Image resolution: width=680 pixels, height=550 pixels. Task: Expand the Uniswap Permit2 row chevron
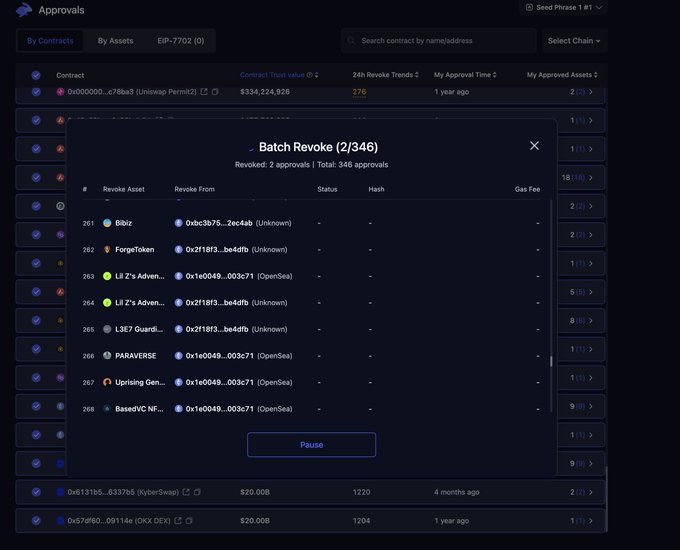click(591, 92)
